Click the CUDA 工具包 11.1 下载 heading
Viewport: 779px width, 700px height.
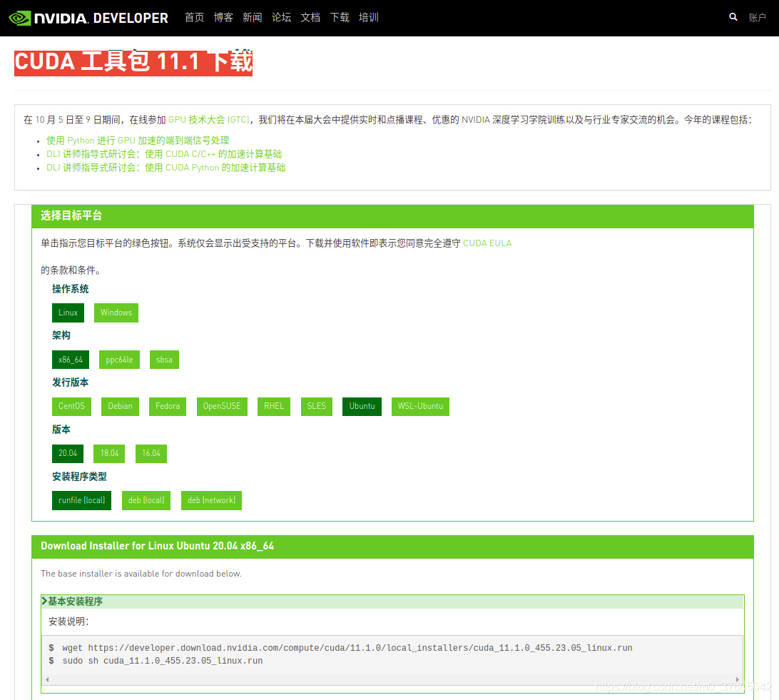pyautogui.click(x=133, y=63)
